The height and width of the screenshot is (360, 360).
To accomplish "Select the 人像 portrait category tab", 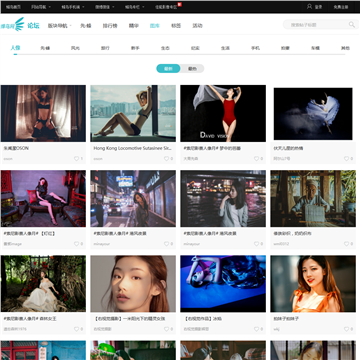I will click(x=15, y=48).
